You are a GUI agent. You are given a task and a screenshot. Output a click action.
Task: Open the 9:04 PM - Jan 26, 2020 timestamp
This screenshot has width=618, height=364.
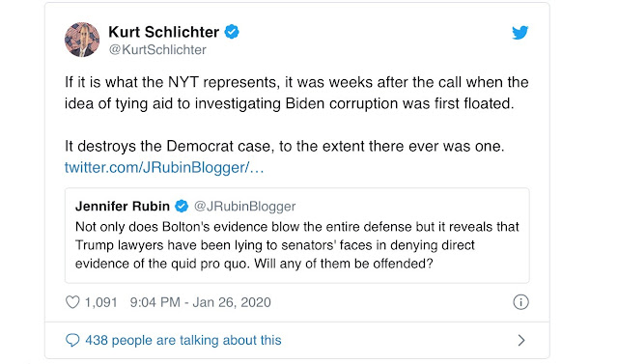coord(200,302)
